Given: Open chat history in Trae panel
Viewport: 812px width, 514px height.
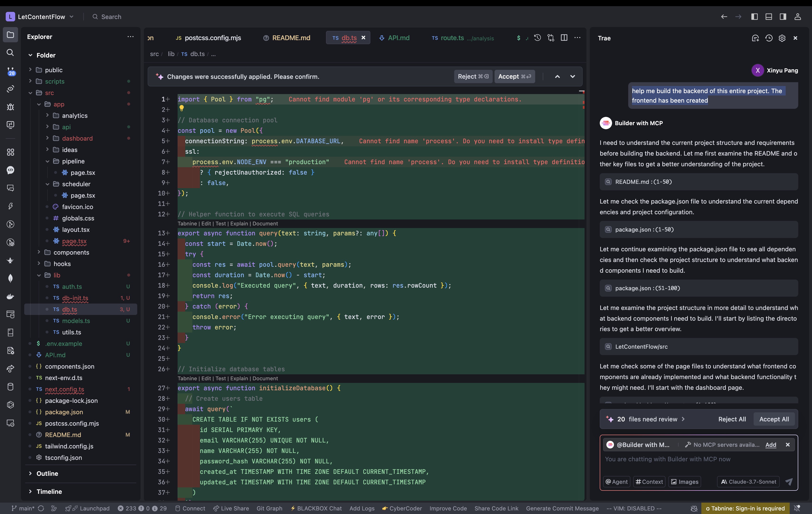Looking at the screenshot, I should pos(769,38).
